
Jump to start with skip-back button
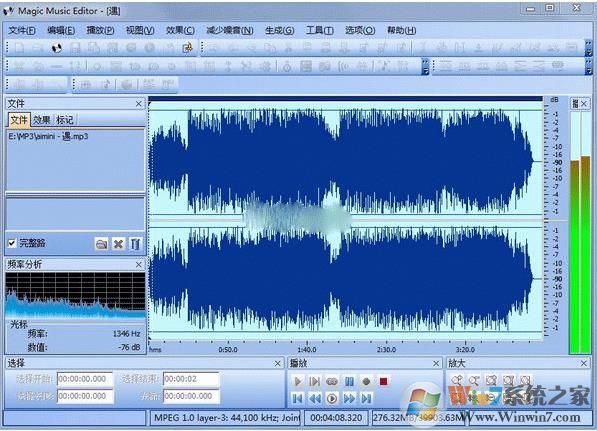click(297, 398)
